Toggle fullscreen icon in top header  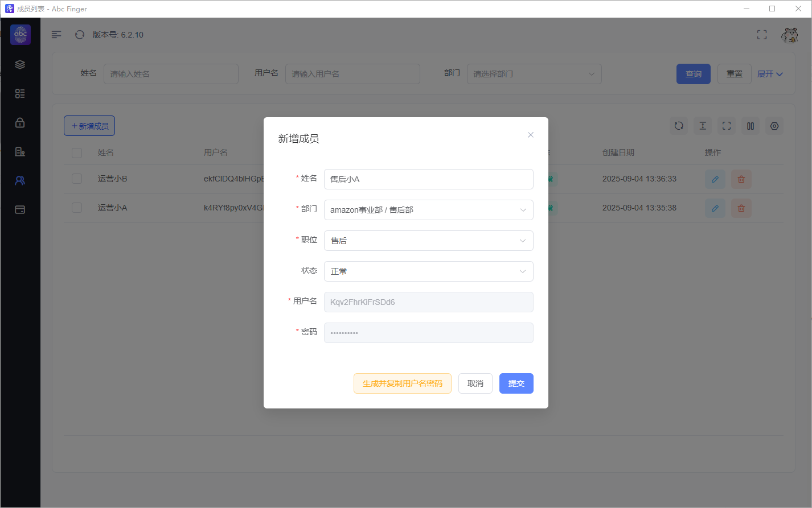tap(762, 35)
